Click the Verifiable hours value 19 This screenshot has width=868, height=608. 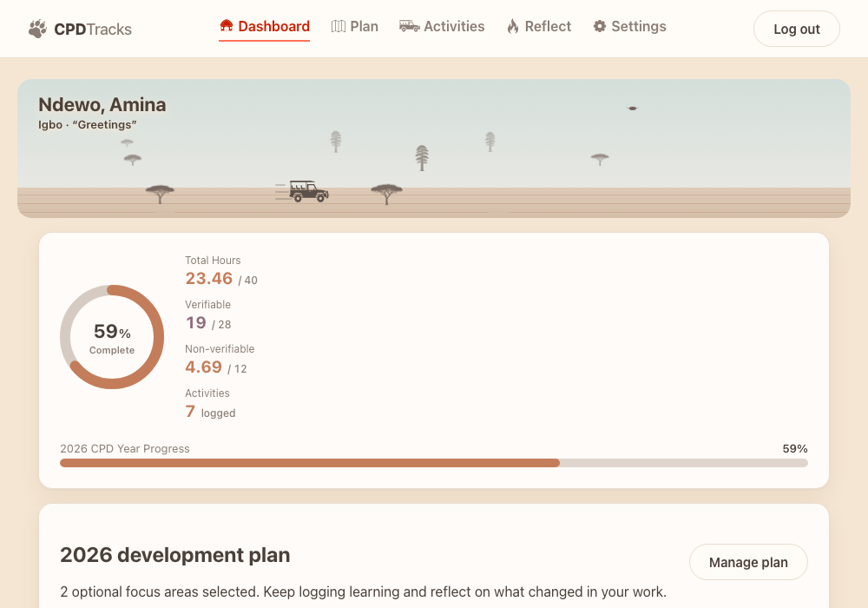(x=196, y=323)
